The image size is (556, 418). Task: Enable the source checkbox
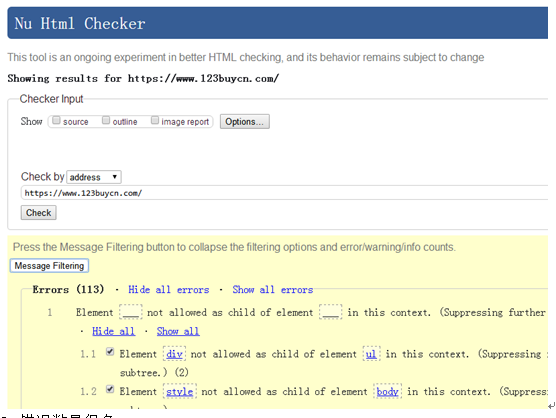coord(56,121)
